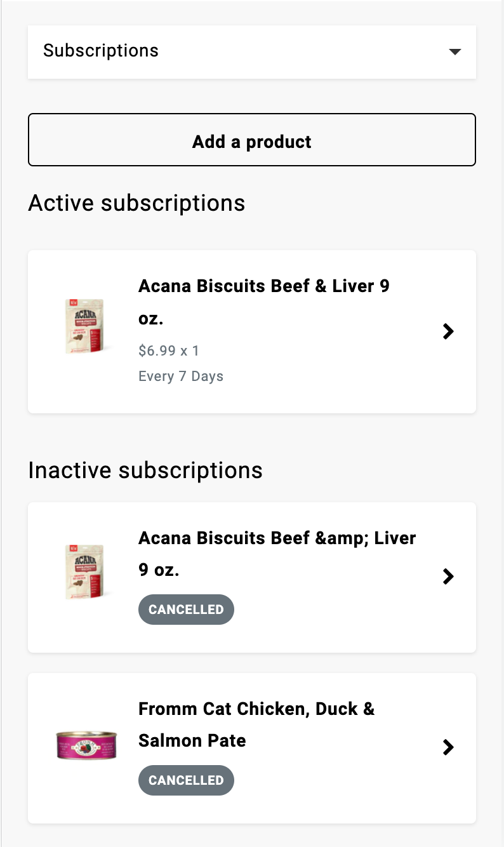The height and width of the screenshot is (847, 504).
Task: Click cancelled Acana Biscuits product thumbnail
Action: [84, 571]
